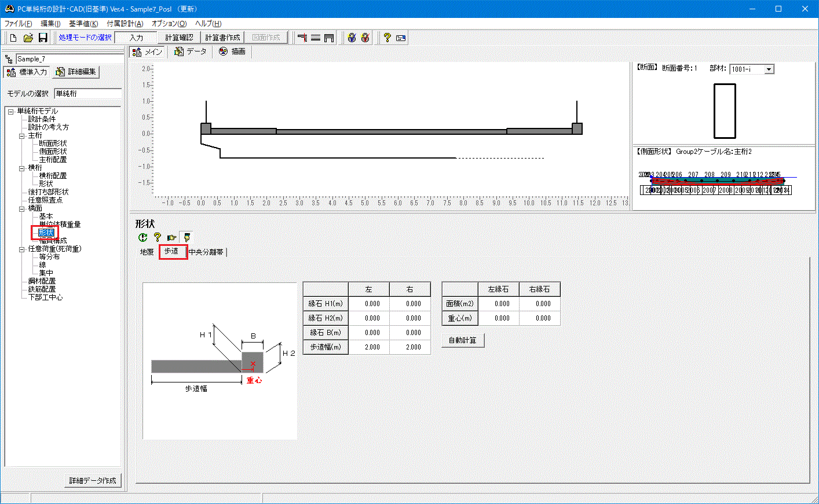The height and width of the screenshot is (504, 819).
Task: Save the project with the floppy disk icon
Action: [x=43, y=38]
